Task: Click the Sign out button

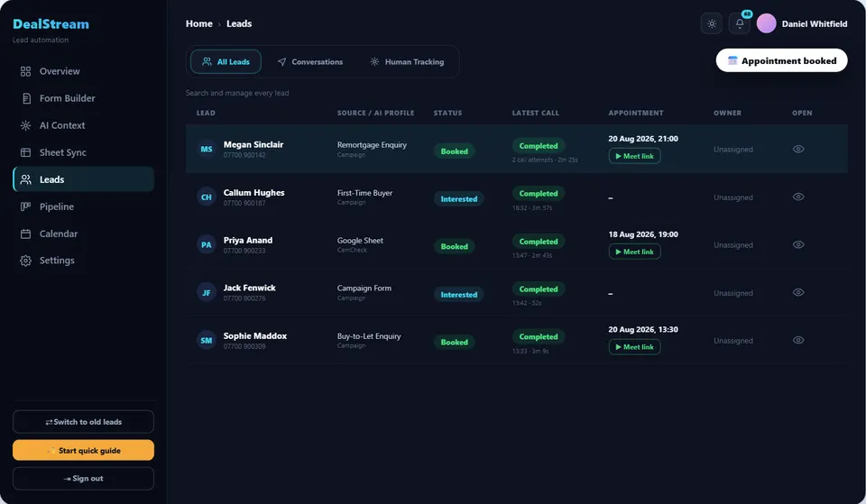Action: point(83,479)
